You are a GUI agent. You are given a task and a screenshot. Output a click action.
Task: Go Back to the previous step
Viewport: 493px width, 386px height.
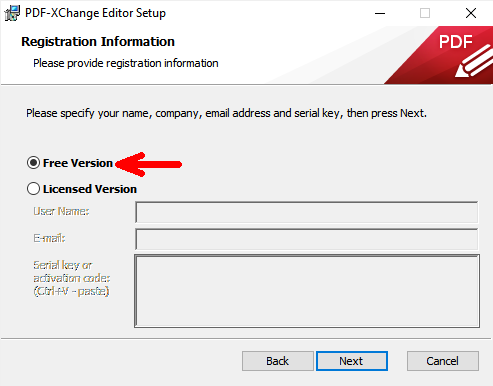(277, 361)
